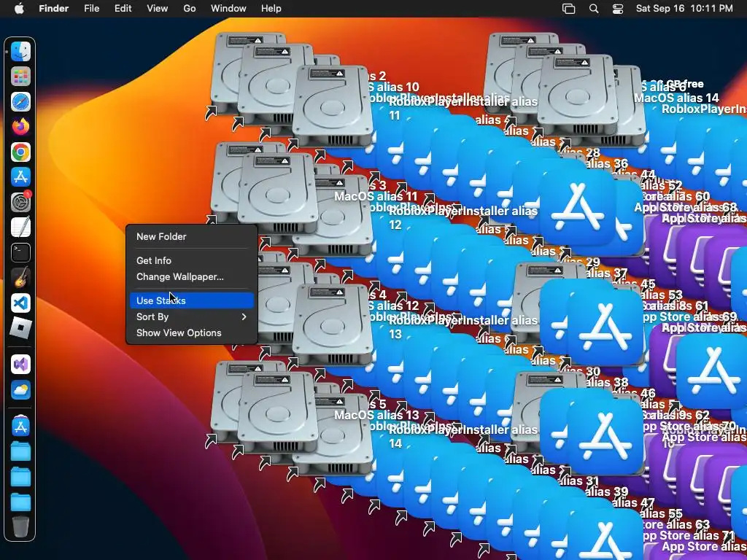Choose New Folder in context menu
This screenshot has width=747, height=560.
click(x=192, y=237)
